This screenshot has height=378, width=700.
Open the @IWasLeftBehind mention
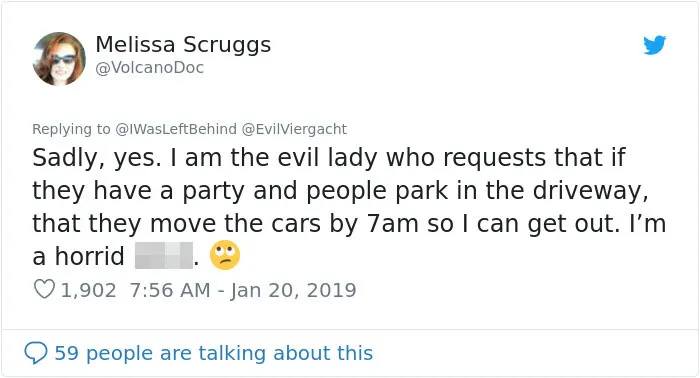[x=176, y=129]
